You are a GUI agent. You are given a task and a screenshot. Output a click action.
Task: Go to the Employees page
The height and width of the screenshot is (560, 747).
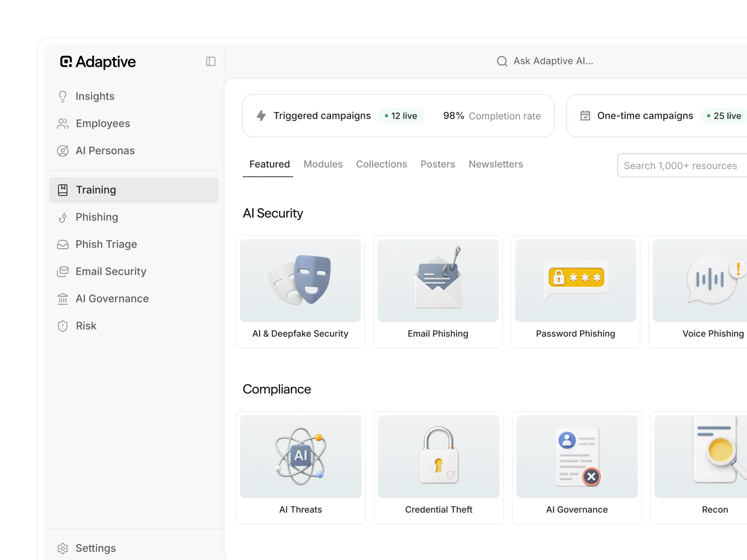click(x=134, y=124)
